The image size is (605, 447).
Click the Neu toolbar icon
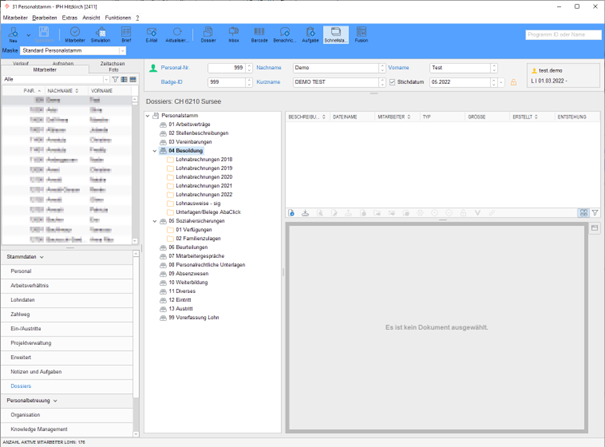15,34
